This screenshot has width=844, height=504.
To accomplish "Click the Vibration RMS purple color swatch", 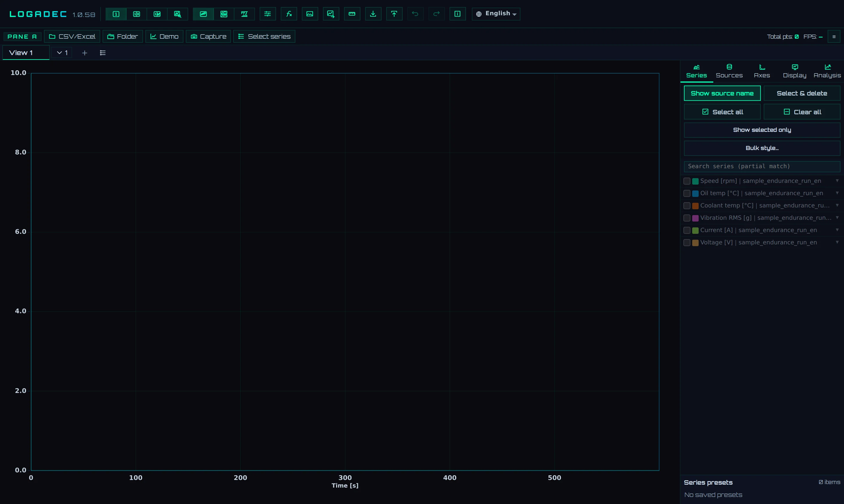I will click(x=695, y=218).
